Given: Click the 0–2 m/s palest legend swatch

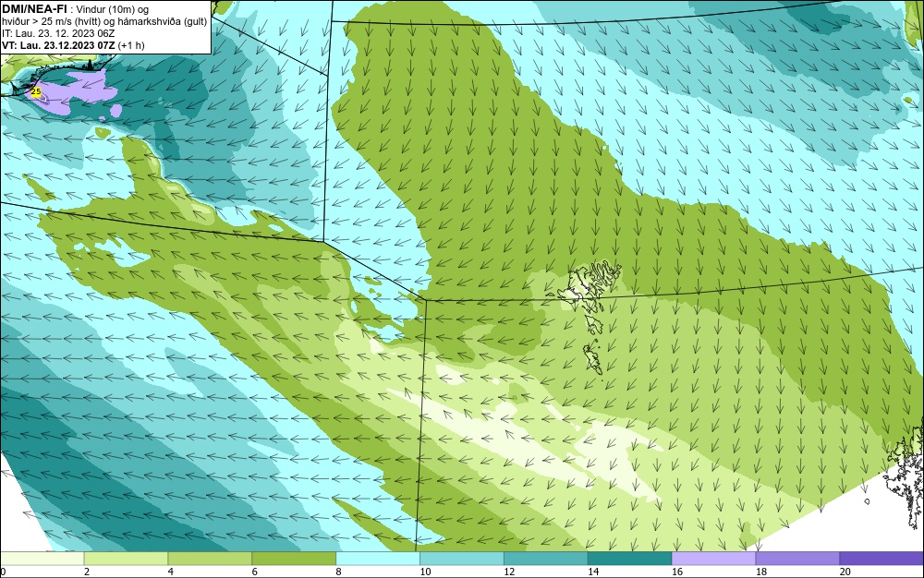Looking at the screenshot, I should [x=42, y=558].
